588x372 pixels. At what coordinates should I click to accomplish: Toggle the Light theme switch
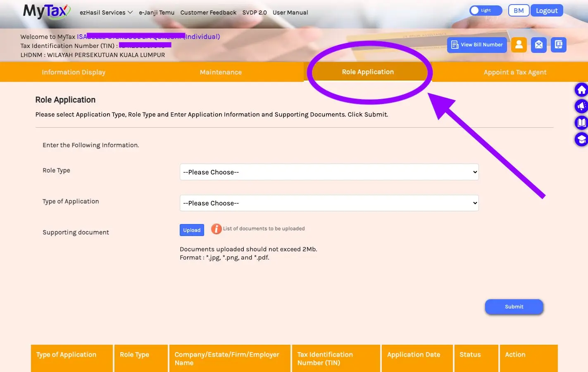click(x=486, y=10)
